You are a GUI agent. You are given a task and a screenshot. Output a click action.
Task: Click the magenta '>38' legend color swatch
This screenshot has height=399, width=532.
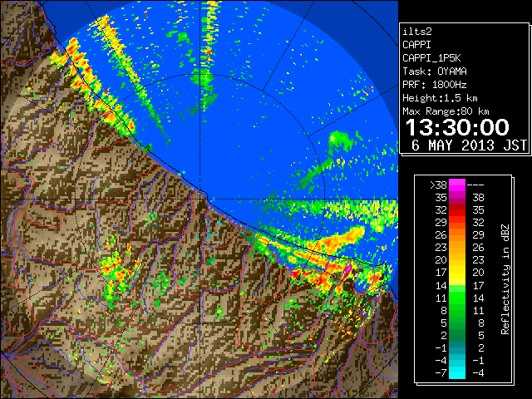456,185
